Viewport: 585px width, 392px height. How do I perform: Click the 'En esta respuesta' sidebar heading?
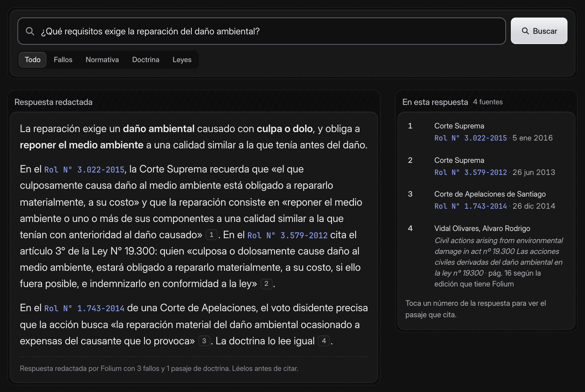click(x=435, y=102)
